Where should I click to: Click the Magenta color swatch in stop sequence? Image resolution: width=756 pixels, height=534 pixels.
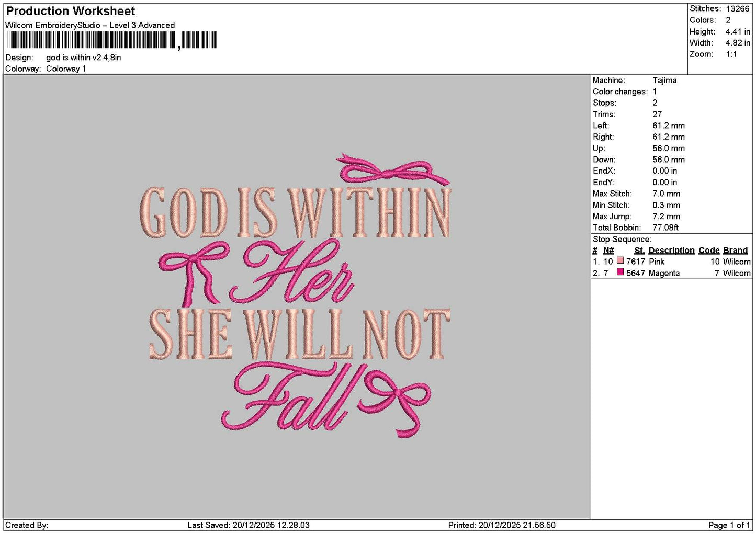(x=620, y=272)
